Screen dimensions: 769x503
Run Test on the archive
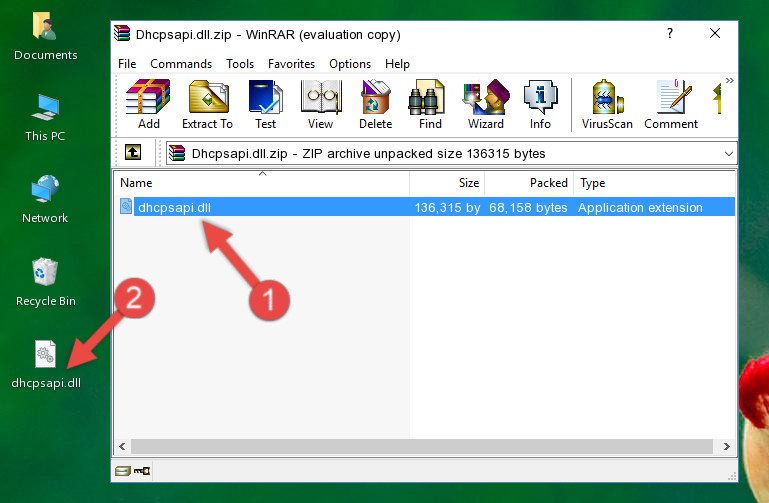265,104
